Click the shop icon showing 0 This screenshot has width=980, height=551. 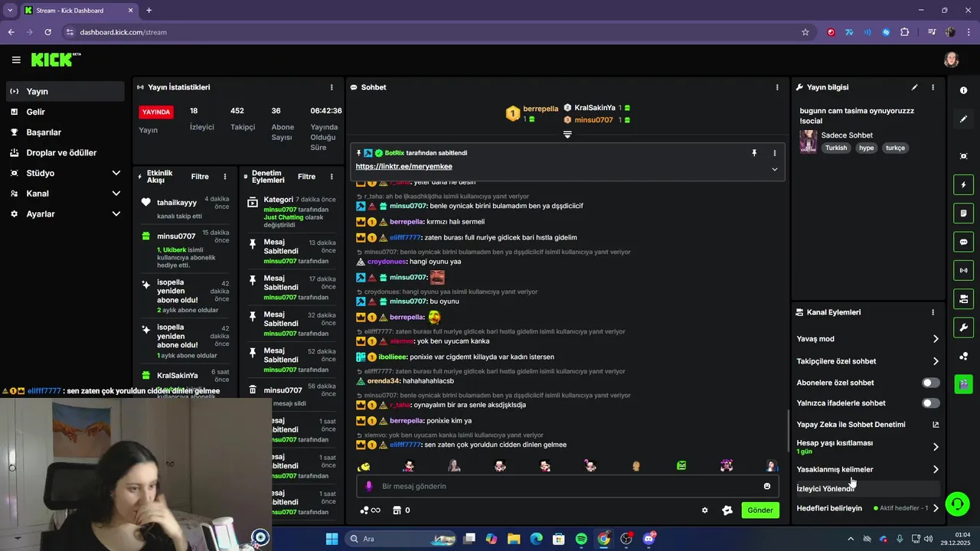coord(402,510)
